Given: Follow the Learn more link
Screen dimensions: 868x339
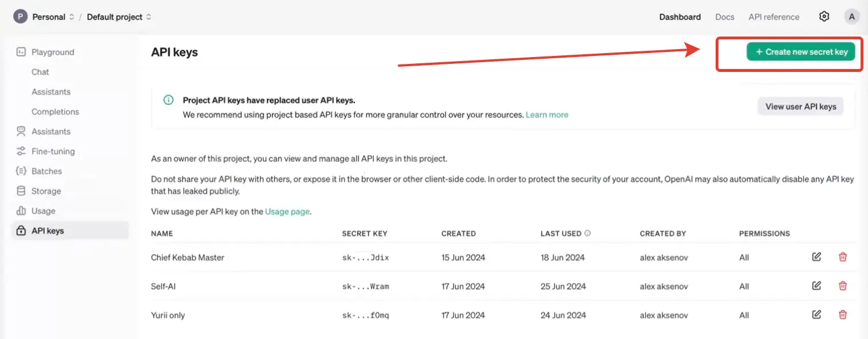Looking at the screenshot, I should pos(547,115).
